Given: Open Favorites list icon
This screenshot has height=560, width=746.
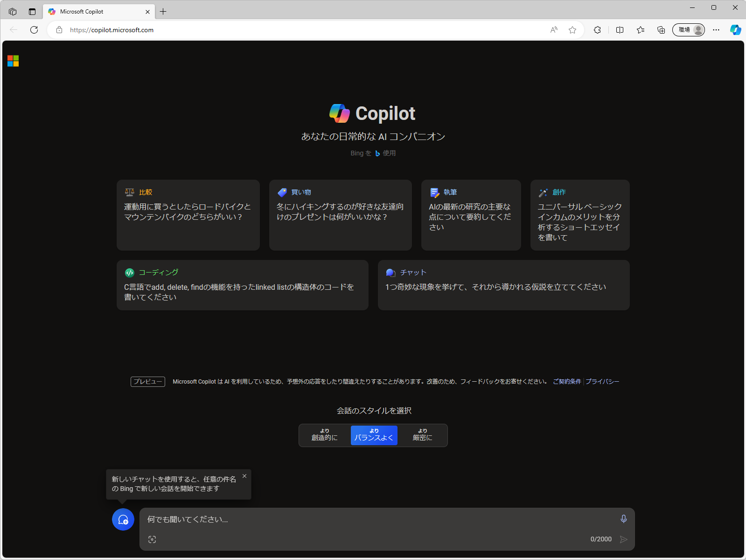Looking at the screenshot, I should point(641,30).
